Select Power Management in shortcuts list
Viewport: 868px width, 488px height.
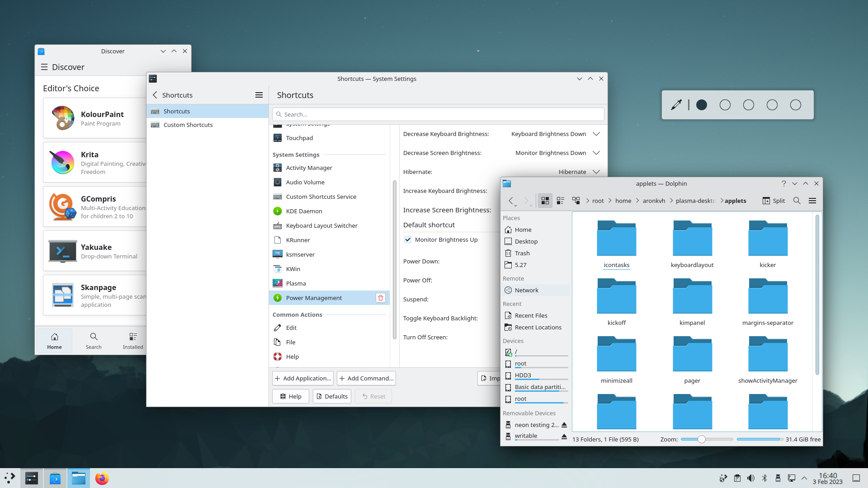tap(314, 297)
